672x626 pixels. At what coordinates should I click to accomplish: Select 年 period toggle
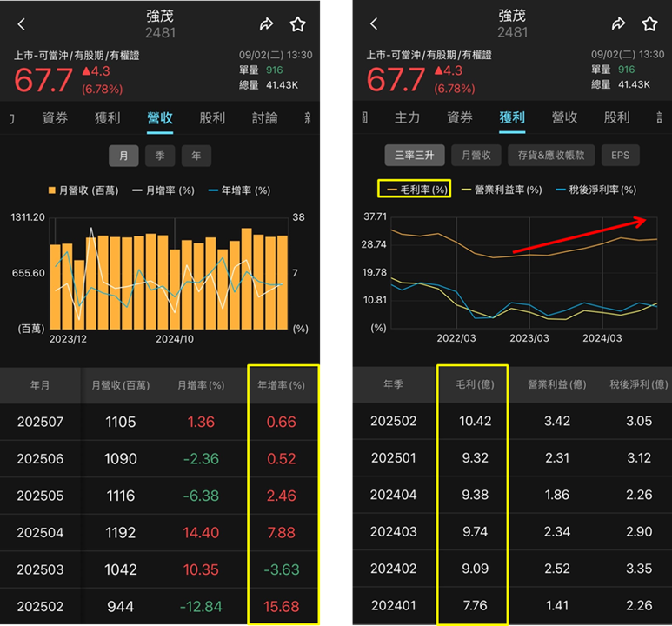point(196,156)
